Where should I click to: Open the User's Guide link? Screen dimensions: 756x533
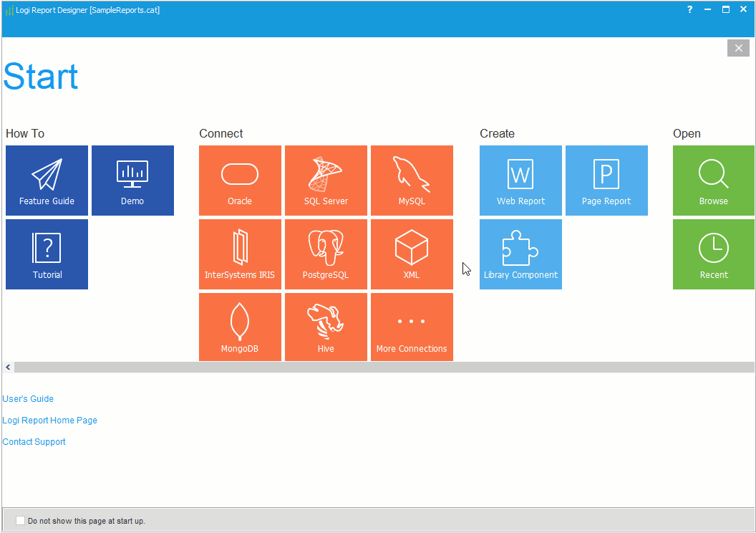[x=27, y=398]
